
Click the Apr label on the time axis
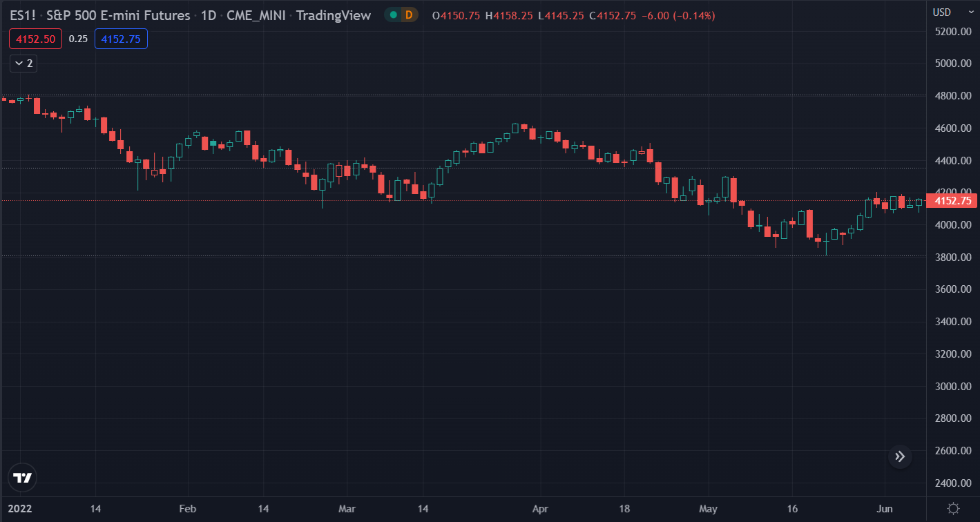[x=540, y=509]
